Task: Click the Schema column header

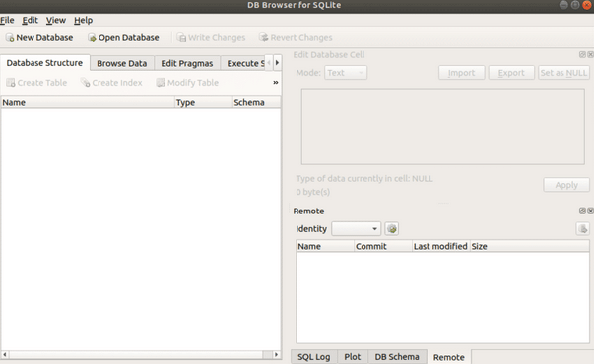Action: (256, 102)
